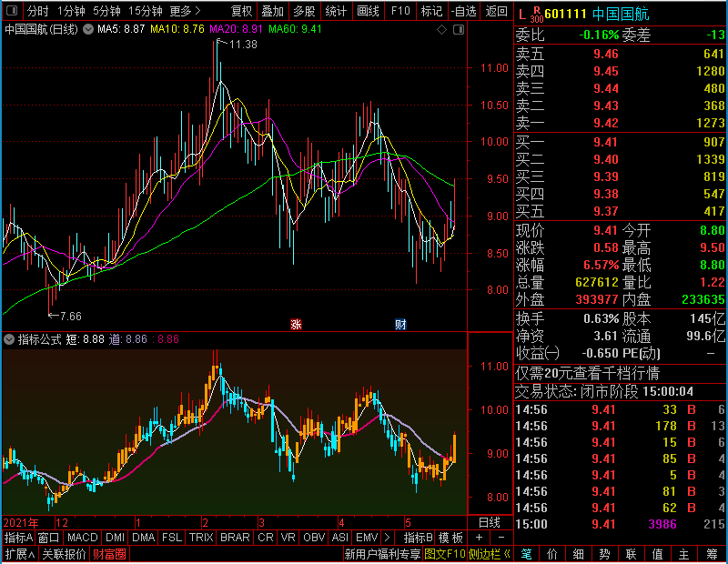Zoom out chart with the − button
The image size is (728, 564).
501,538
